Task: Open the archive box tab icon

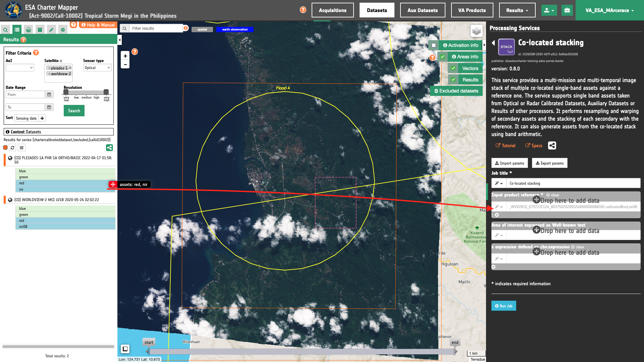Action: [x=40, y=30]
